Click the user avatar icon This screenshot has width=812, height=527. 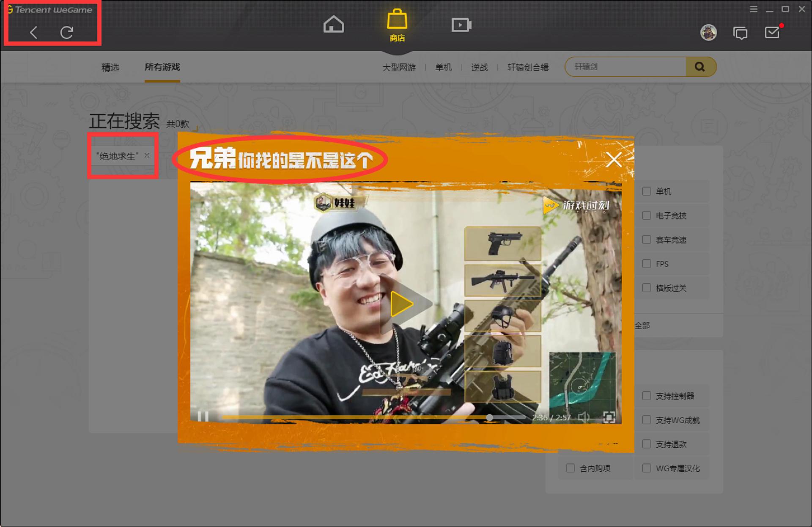click(708, 33)
